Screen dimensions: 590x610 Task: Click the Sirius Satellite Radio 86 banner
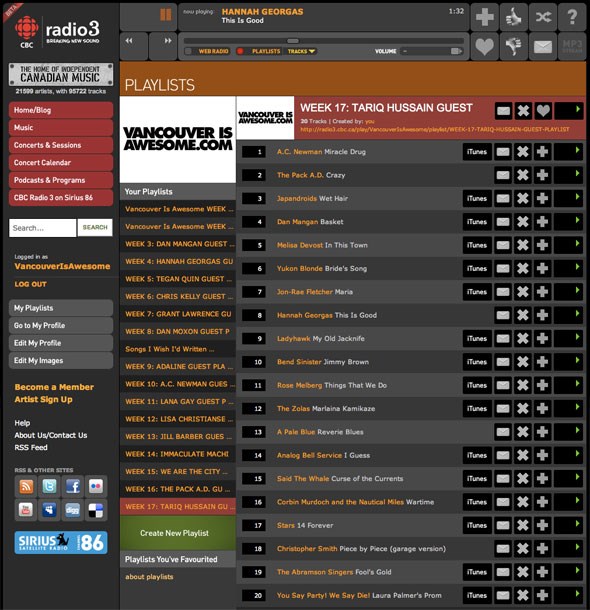61,542
